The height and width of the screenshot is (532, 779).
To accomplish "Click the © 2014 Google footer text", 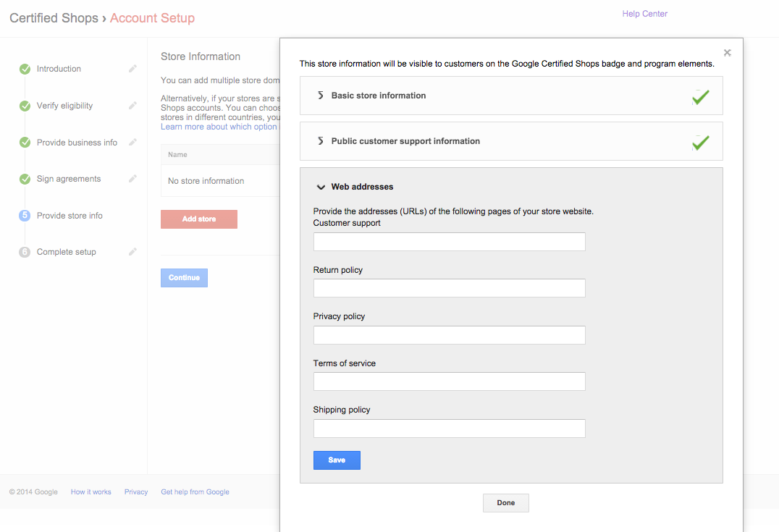I will (33, 491).
